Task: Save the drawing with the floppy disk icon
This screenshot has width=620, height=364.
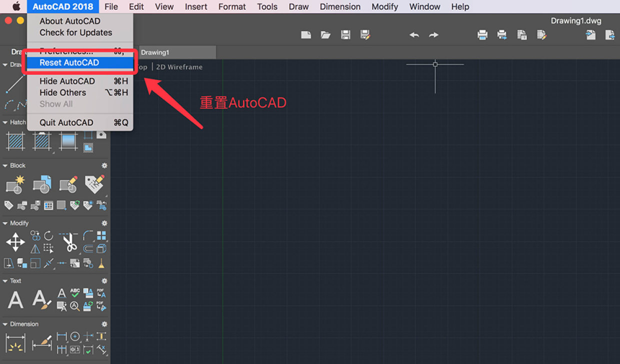Action: [345, 34]
